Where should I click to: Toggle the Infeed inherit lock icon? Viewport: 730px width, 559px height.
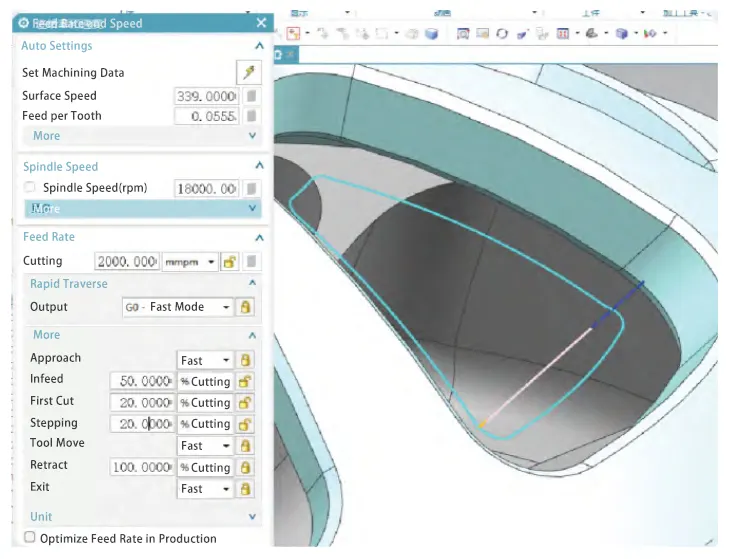[x=246, y=381]
